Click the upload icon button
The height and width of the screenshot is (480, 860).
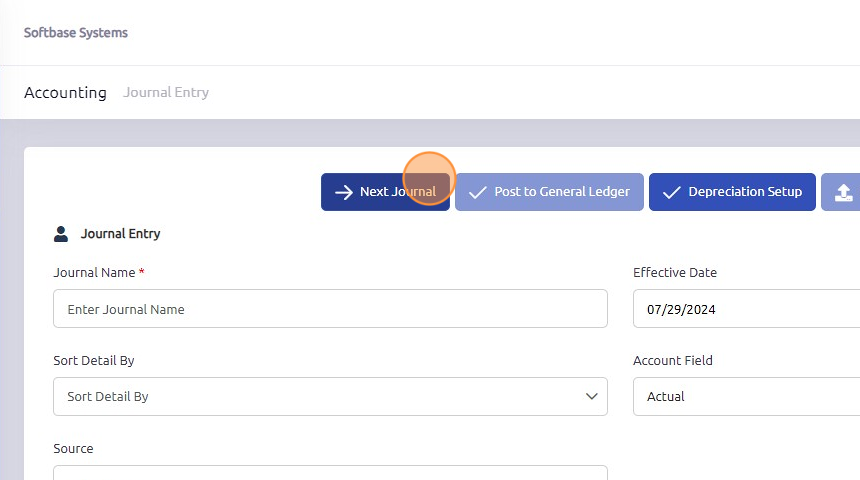click(x=843, y=192)
